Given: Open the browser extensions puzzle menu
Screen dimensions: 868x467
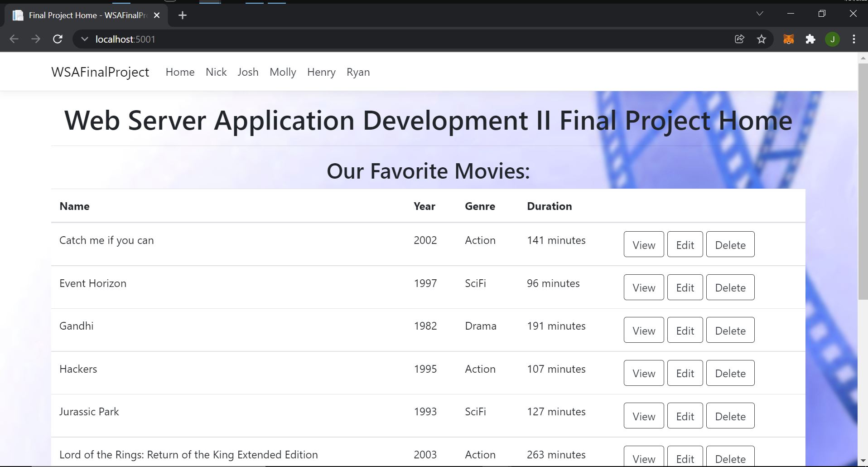Looking at the screenshot, I should tap(810, 39).
